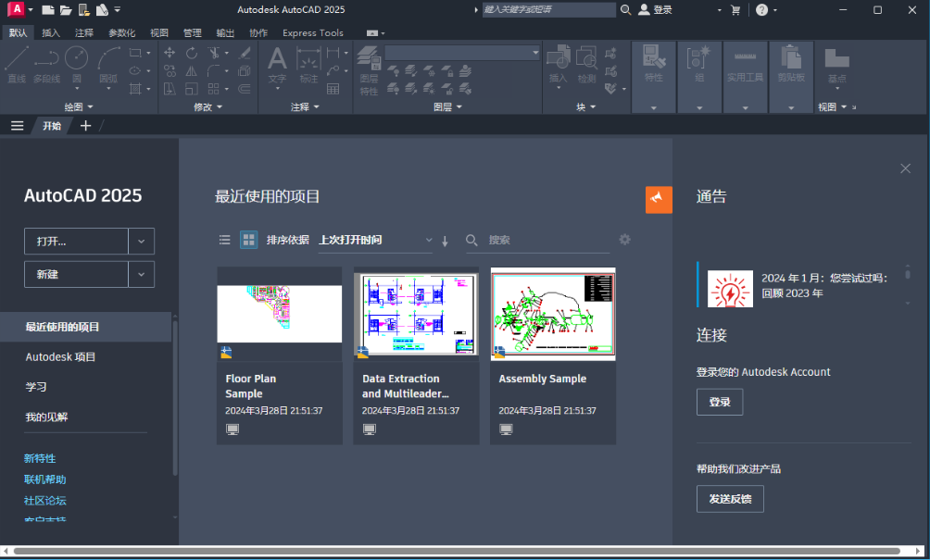This screenshot has width=930, height=560.
Task: Expand the 块 panel
Action: pyautogui.click(x=586, y=106)
